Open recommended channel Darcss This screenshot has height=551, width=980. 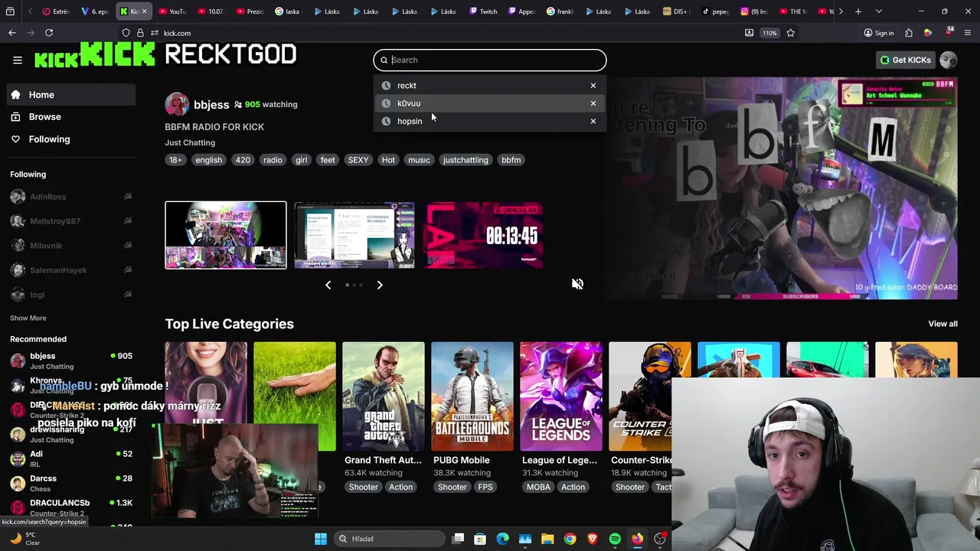[x=71, y=483]
